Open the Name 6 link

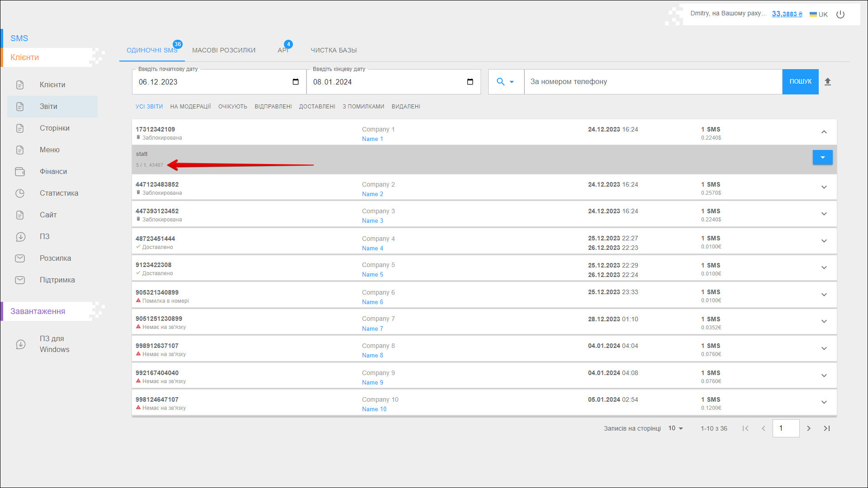[x=373, y=302]
